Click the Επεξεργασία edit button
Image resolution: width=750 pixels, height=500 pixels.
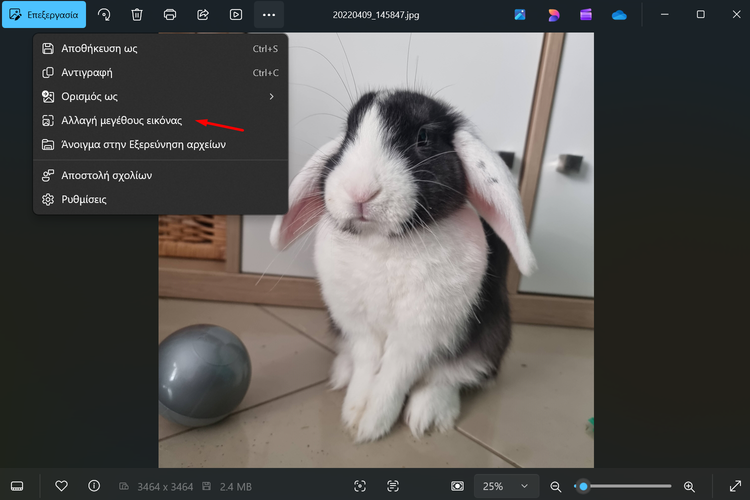coord(43,15)
